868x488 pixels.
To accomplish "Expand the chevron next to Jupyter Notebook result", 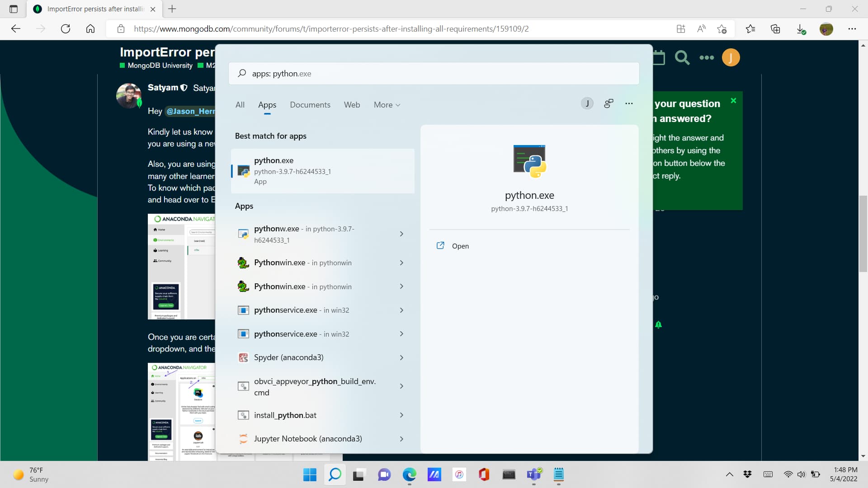I will click(401, 438).
